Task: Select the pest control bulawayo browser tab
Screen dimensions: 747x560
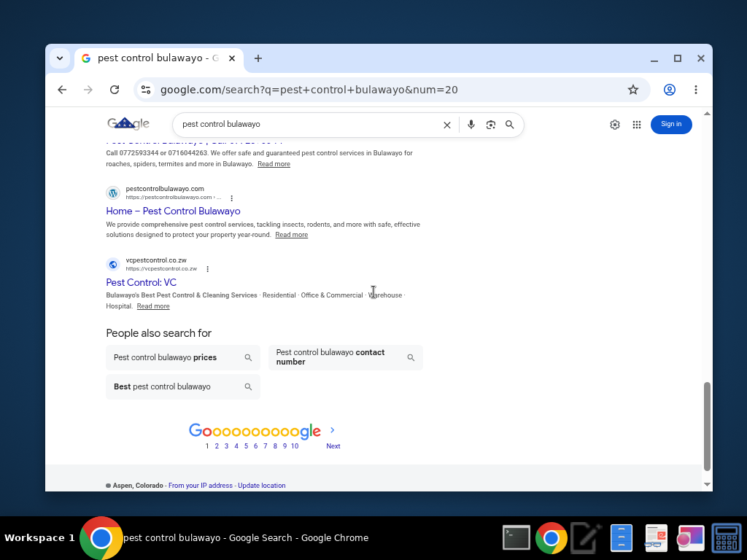Action: click(x=158, y=58)
